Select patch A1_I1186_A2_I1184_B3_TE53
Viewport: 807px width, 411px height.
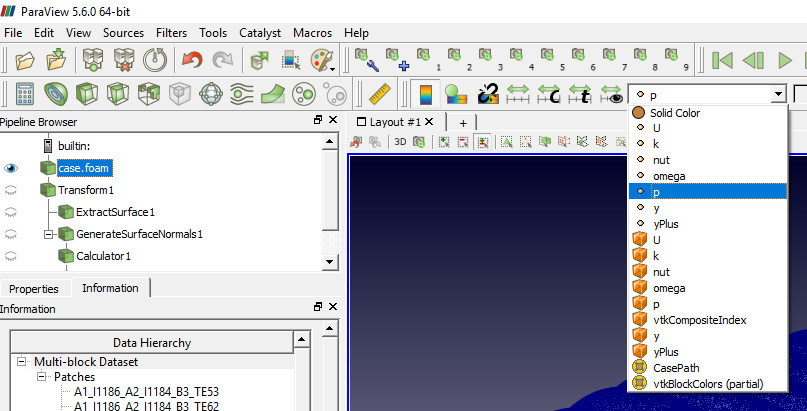(x=147, y=392)
